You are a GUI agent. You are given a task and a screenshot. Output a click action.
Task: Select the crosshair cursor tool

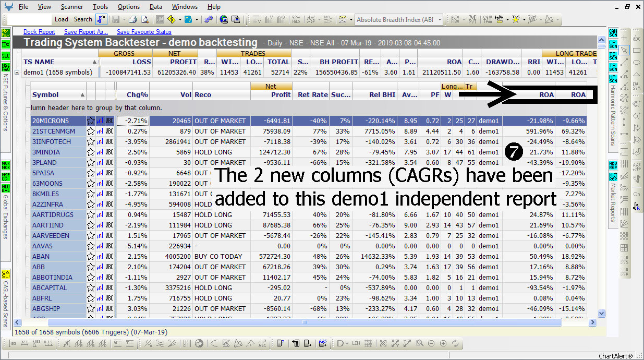pyautogui.click(x=624, y=38)
